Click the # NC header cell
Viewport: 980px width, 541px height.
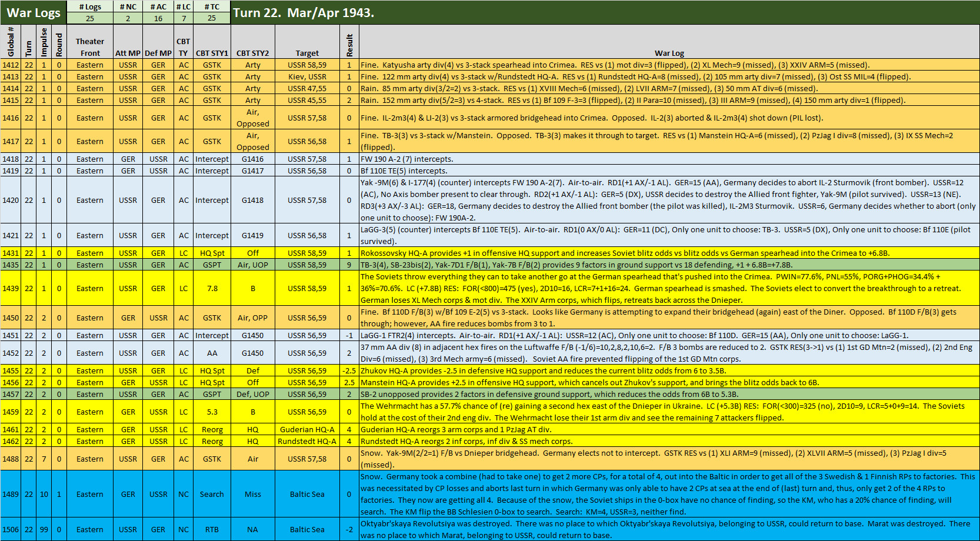(128, 6)
